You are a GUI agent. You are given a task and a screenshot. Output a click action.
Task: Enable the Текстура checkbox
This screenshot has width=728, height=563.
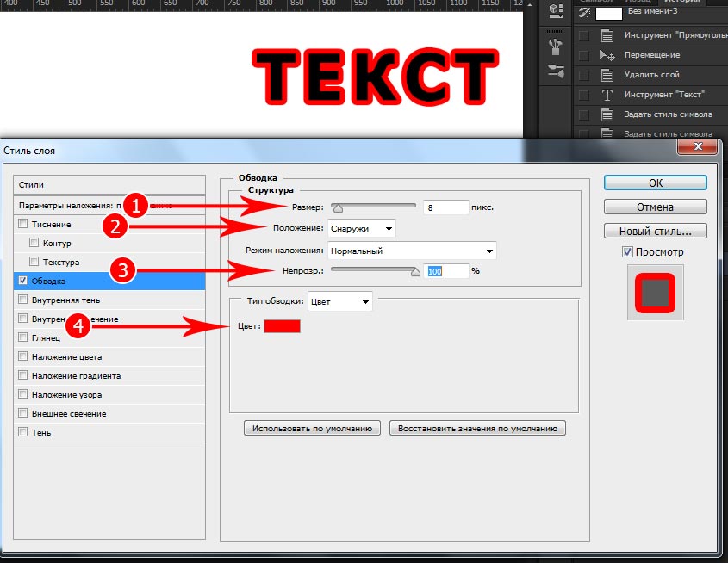[34, 262]
